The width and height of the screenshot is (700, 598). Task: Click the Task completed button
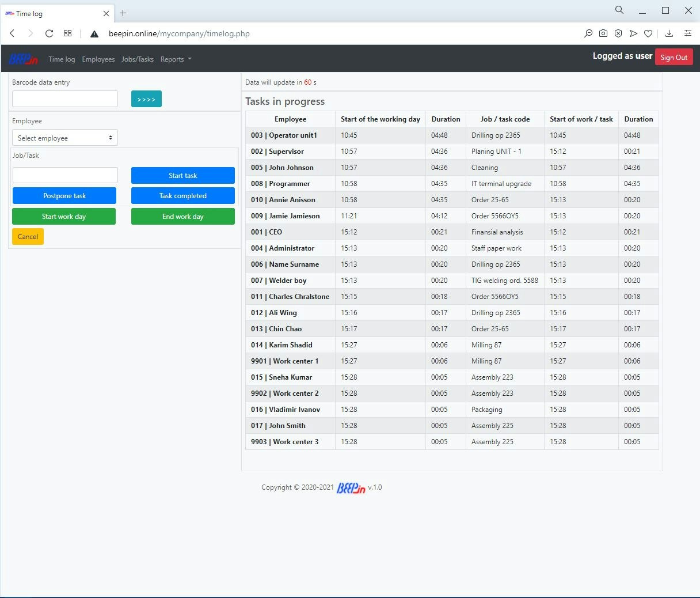(183, 196)
